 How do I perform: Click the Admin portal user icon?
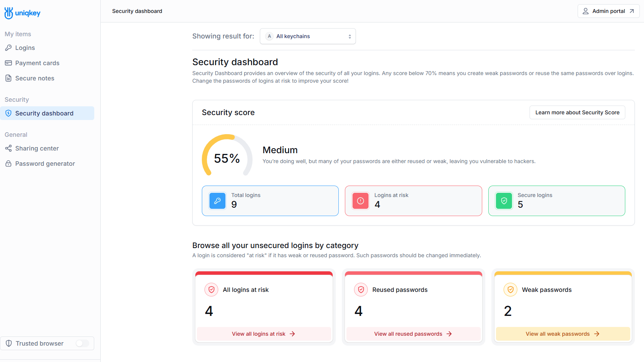586,11
